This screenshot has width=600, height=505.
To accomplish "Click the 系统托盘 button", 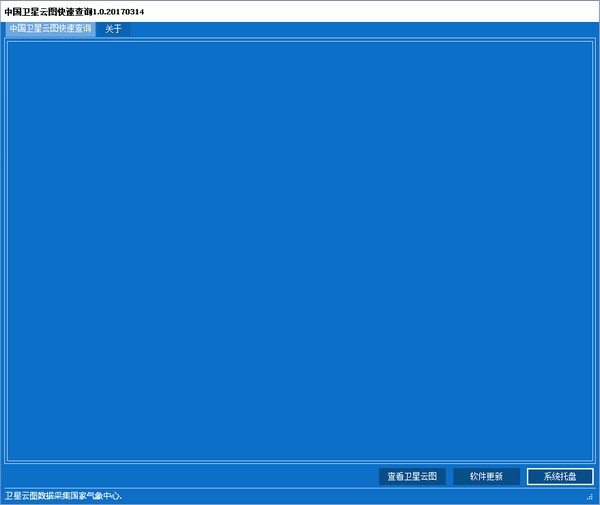I will coord(560,476).
